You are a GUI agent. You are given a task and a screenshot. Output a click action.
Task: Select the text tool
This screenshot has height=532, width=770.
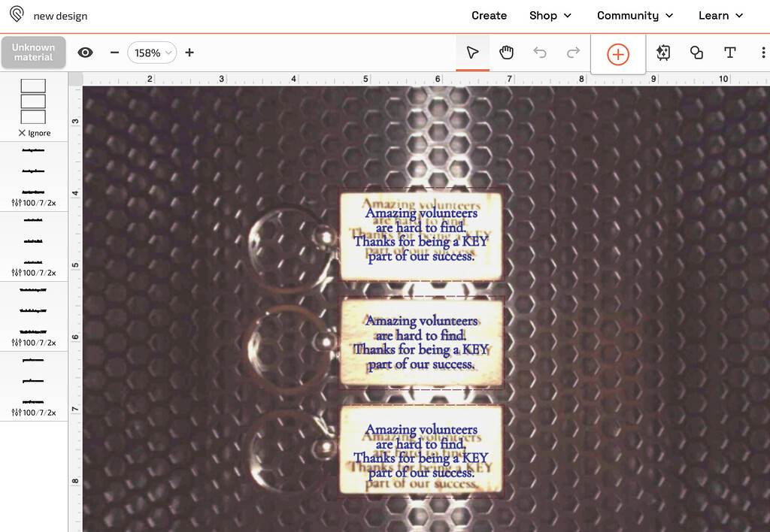(x=729, y=53)
